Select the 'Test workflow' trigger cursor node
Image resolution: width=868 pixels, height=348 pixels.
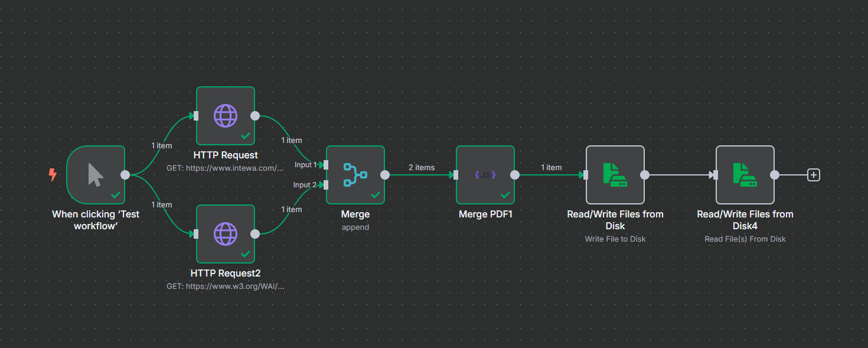[95, 175]
